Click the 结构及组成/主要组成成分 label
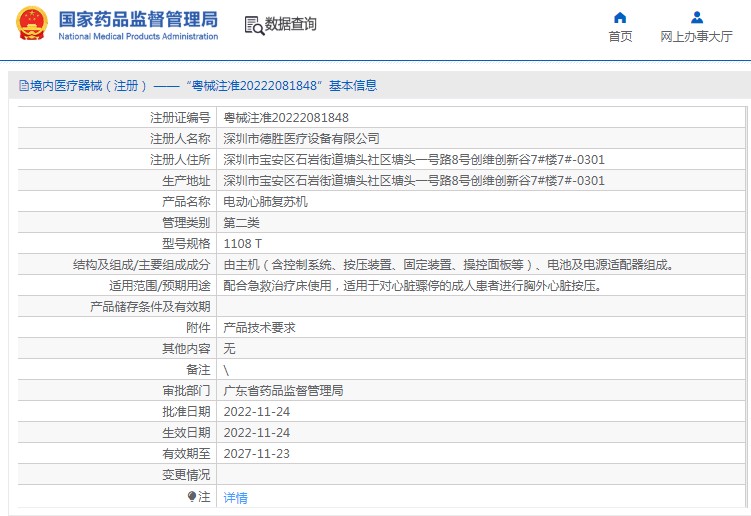751x516 pixels. (x=142, y=265)
